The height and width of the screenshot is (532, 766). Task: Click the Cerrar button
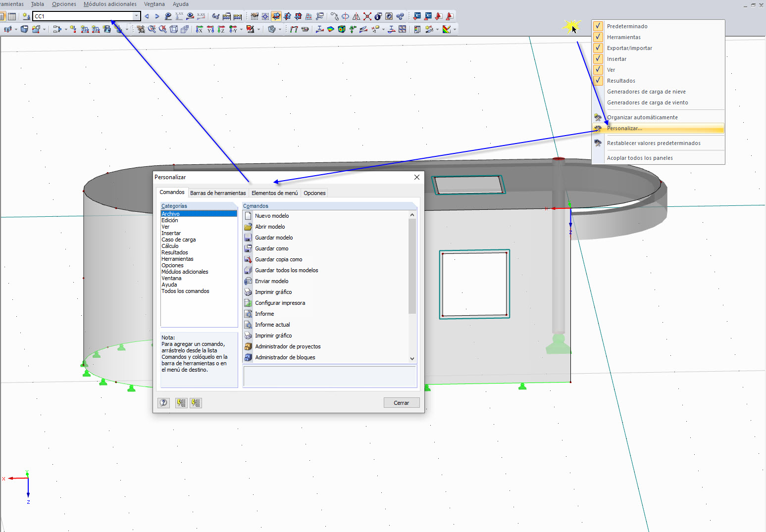pos(402,403)
